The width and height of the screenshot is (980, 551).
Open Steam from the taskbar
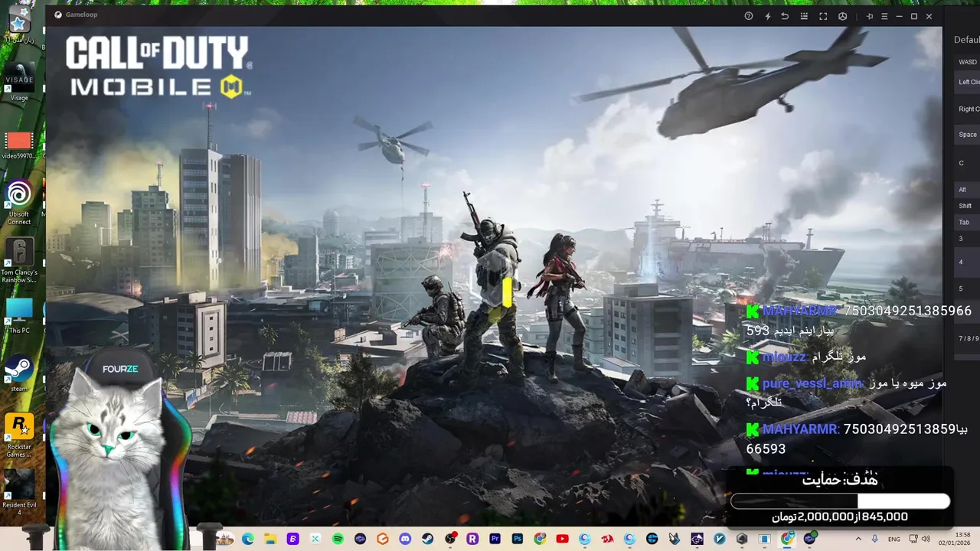[x=427, y=539]
